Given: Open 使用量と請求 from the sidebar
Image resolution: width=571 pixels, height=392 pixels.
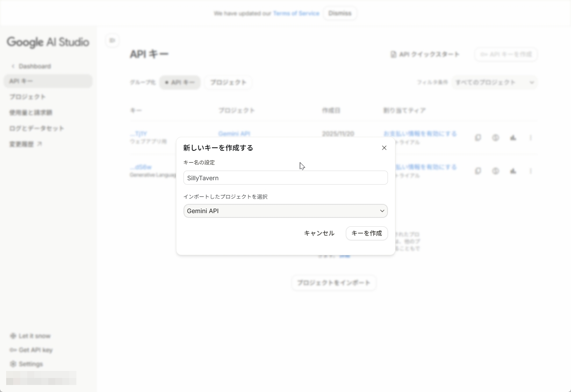Looking at the screenshot, I should pos(31,112).
